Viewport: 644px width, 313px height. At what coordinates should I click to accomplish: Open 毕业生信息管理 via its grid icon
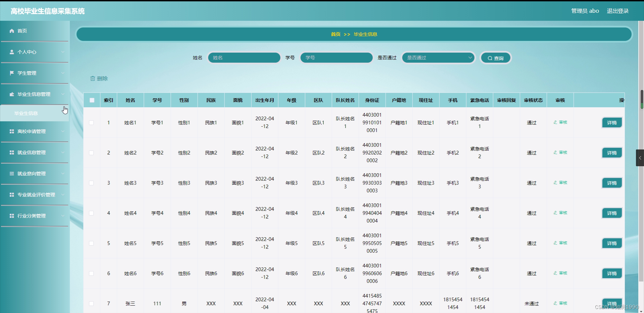(11, 94)
